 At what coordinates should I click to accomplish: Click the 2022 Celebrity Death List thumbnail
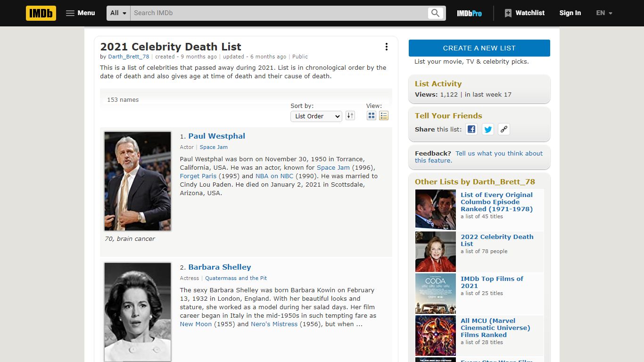(x=436, y=251)
